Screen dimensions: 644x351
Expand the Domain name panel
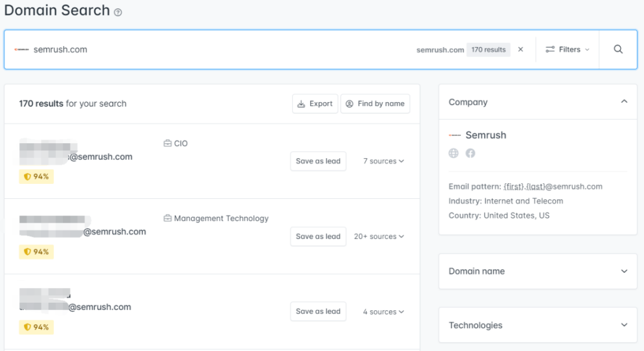[624, 271]
